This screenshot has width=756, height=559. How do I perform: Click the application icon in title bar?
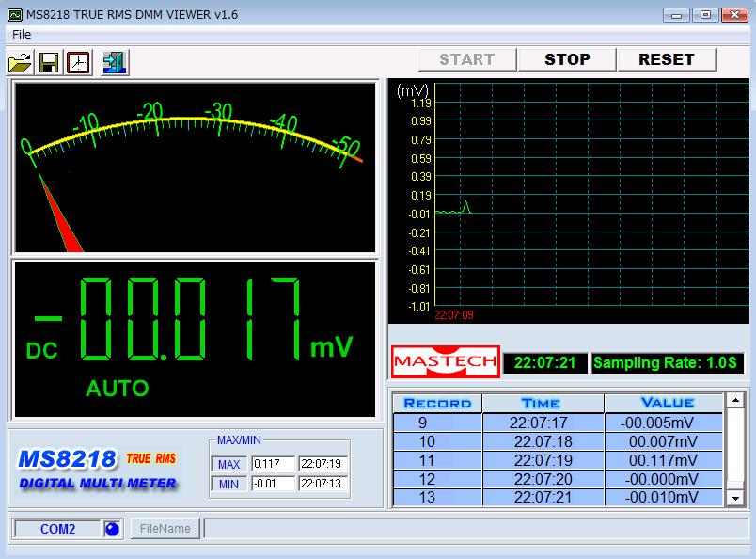point(15,15)
